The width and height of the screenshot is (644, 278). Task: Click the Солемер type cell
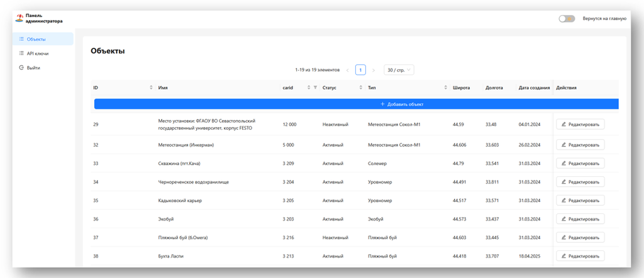(x=377, y=164)
